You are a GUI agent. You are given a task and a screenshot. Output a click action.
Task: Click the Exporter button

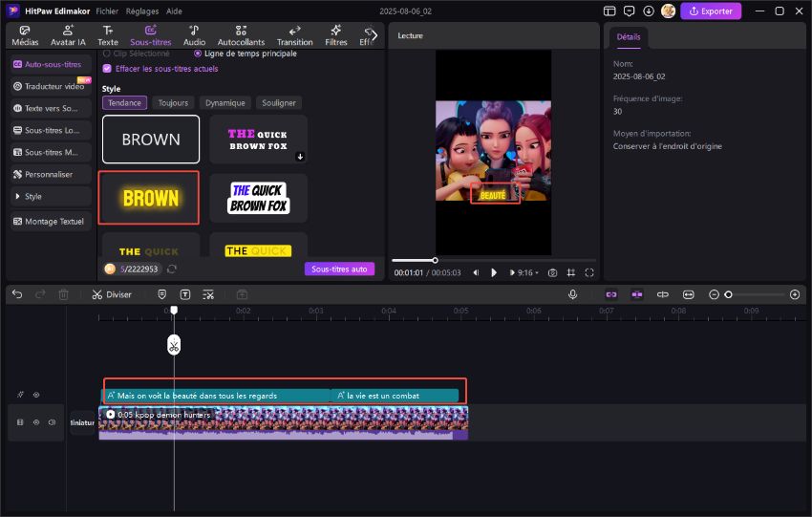coord(711,11)
